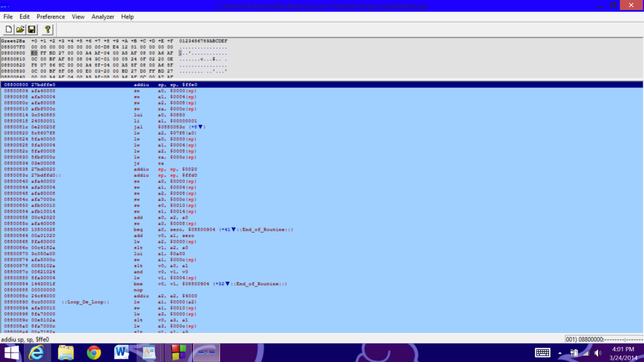Screen dimensions: 644x362
Task: Select the addiu sp, sp, $ffd0 line
Action: point(321,175)
